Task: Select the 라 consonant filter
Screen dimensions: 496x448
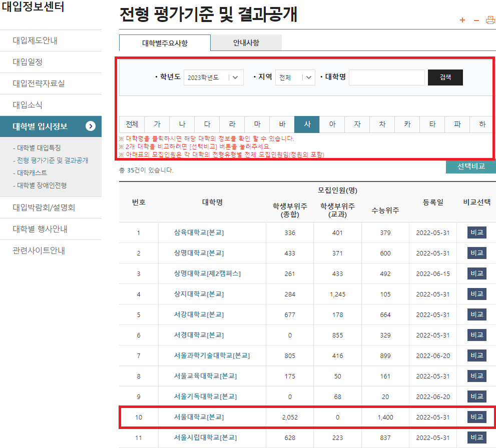Action: coord(232,124)
